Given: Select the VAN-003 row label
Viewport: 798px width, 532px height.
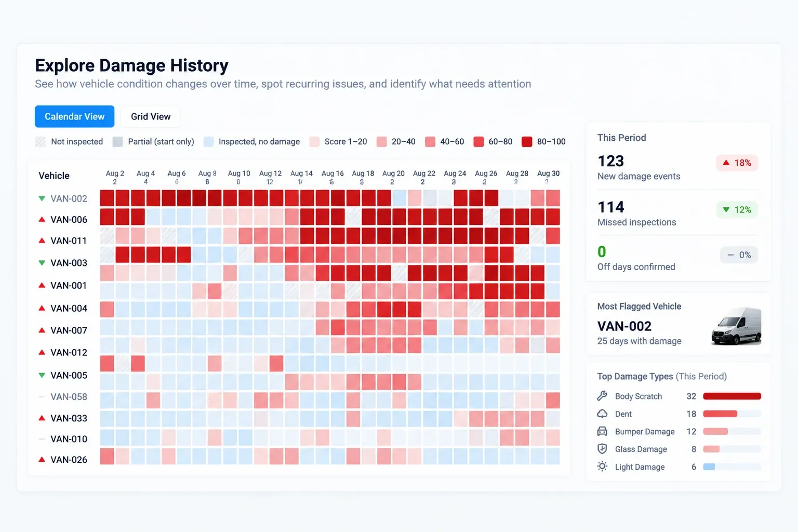Looking at the screenshot, I should [x=69, y=263].
